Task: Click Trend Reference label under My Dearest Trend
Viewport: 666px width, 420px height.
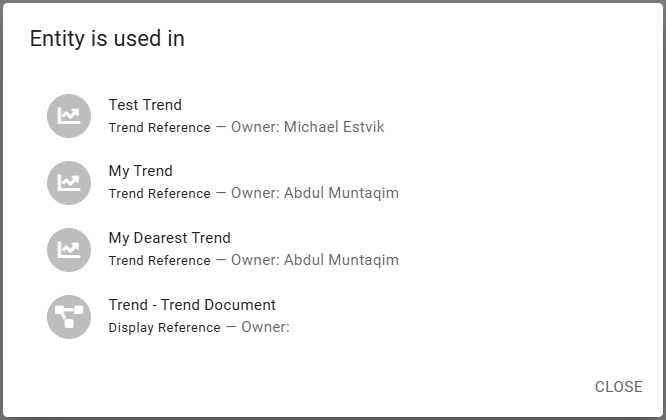Action: (159, 261)
